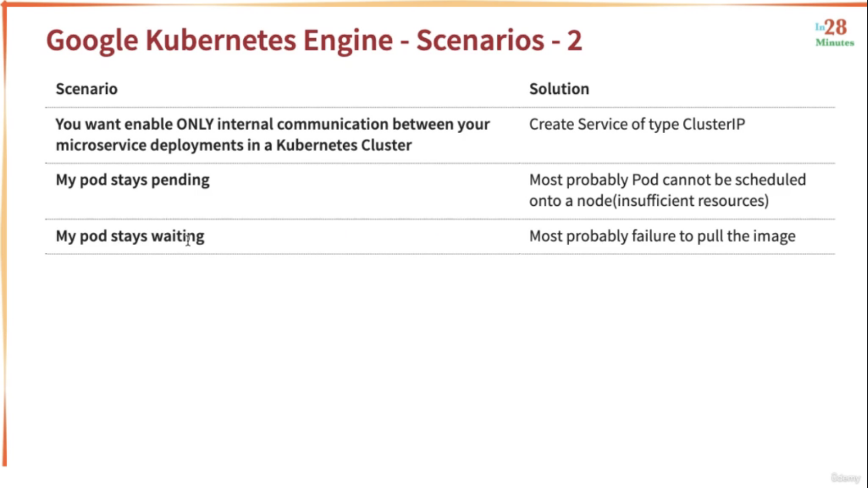Click the slide title 'Google Kubernetes Engine - Scenarios - 2'
This screenshot has width=868, height=488.
(314, 40)
